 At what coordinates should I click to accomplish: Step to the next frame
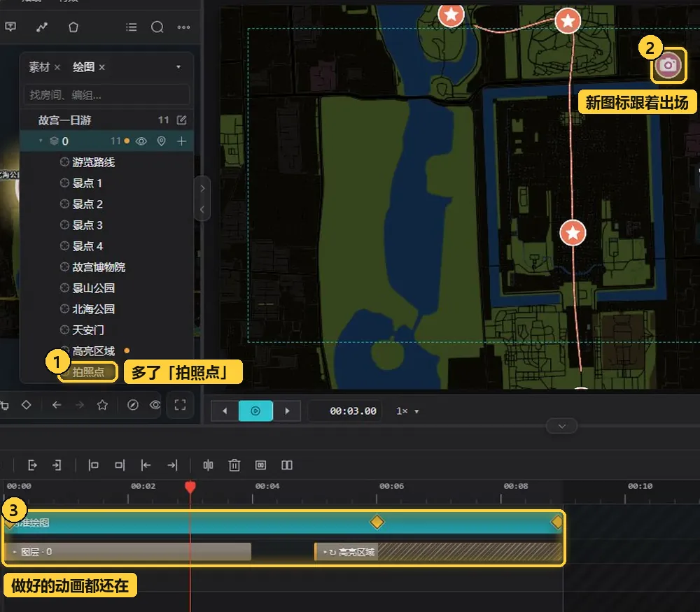pyautogui.click(x=287, y=411)
